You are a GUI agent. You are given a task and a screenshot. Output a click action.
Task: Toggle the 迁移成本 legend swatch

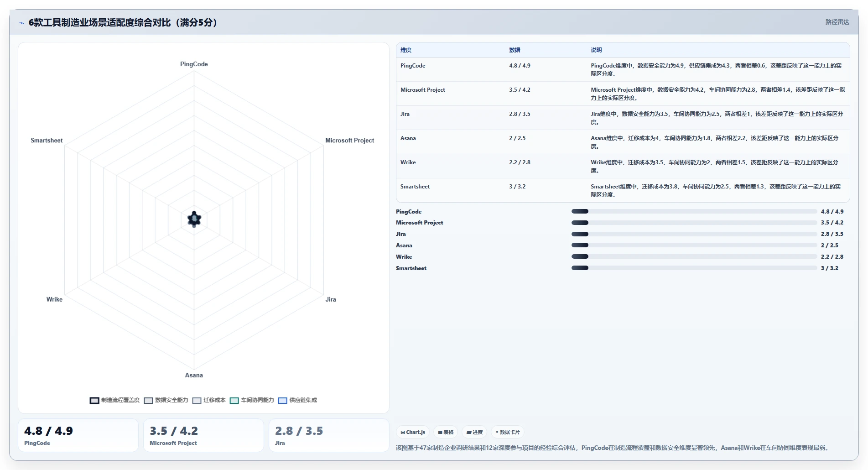pyautogui.click(x=197, y=401)
